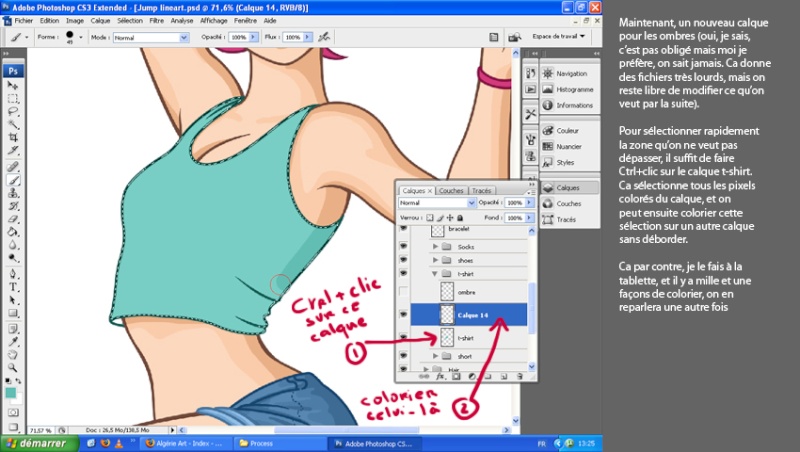Hide the shoes group
The height and width of the screenshot is (452, 800).
tap(404, 260)
